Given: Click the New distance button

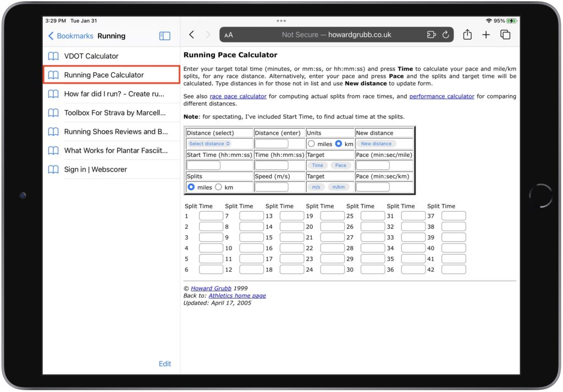Looking at the screenshot, I should point(376,143).
